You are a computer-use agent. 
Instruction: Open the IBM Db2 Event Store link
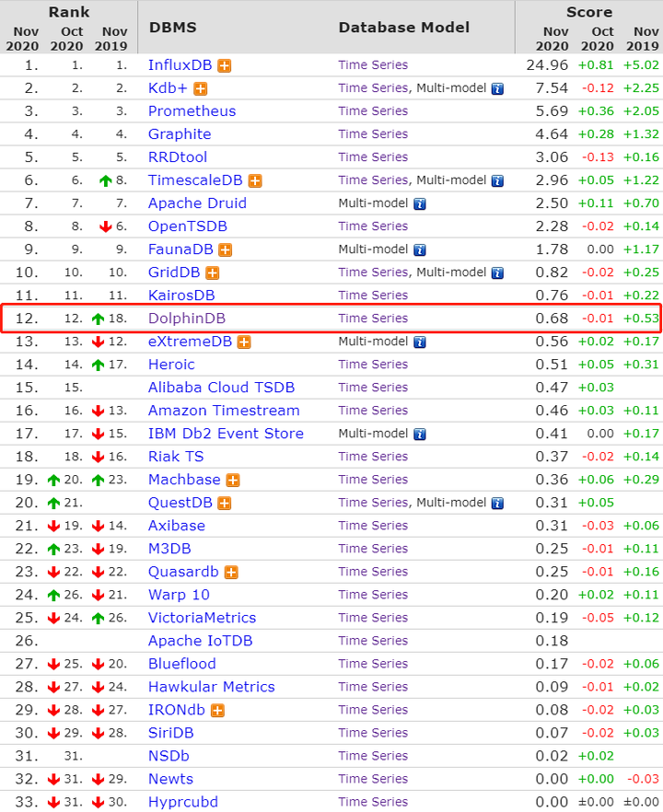(226, 434)
